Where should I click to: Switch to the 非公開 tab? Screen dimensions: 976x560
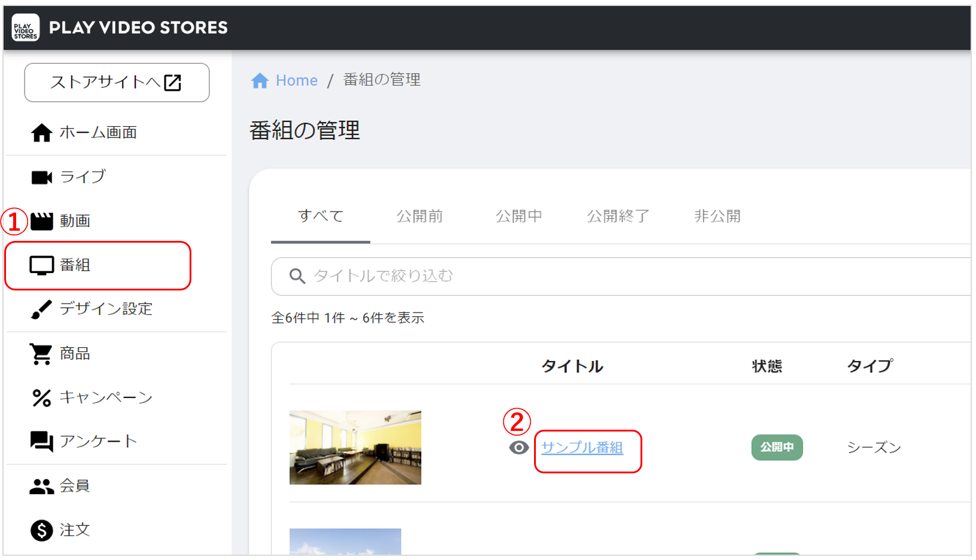click(717, 216)
